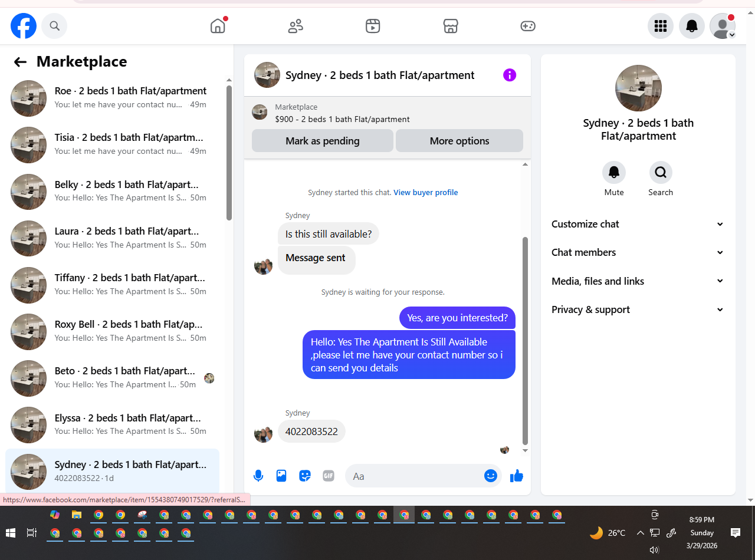755x560 pixels.
Task: Select Sydney's conversation in the list
Action: [112, 470]
